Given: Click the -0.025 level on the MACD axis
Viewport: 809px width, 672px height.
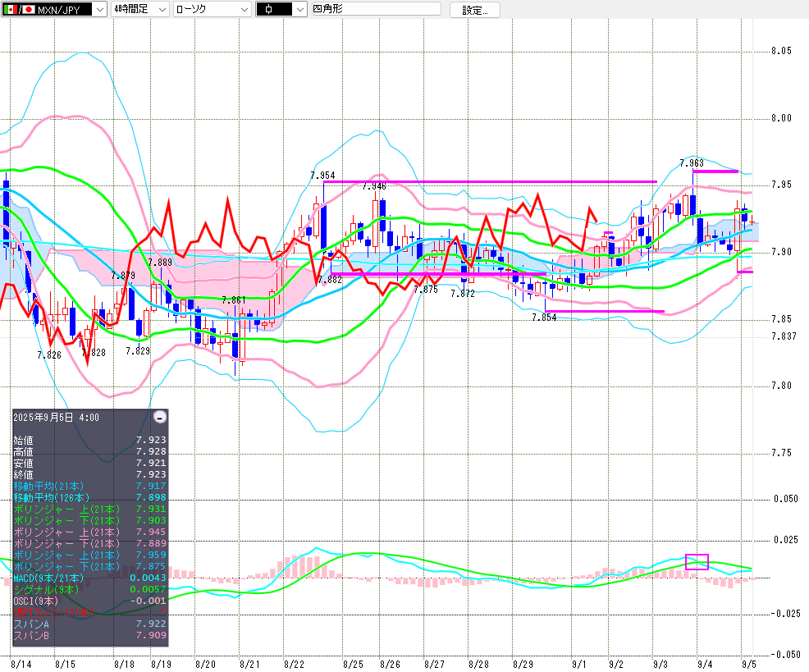Looking at the screenshot, I should click(x=785, y=614).
